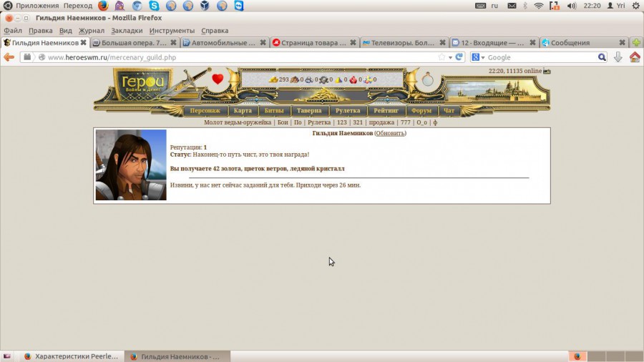Click the red gems resource icon
644x362 pixels.
(353, 79)
